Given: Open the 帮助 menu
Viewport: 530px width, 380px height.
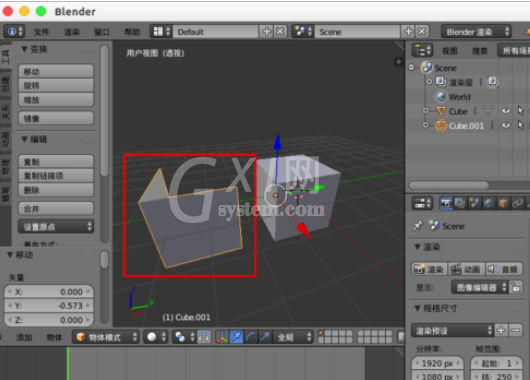Looking at the screenshot, I should point(132,32).
